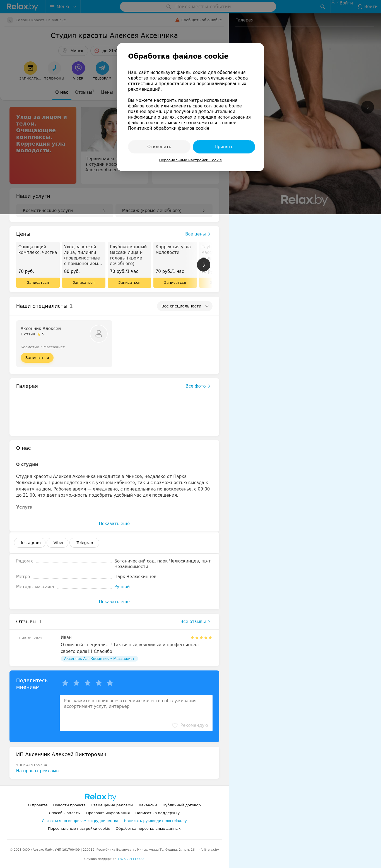The height and width of the screenshot is (868, 381).
Task: Open the Ручной massage method link
Action: pos(122,587)
